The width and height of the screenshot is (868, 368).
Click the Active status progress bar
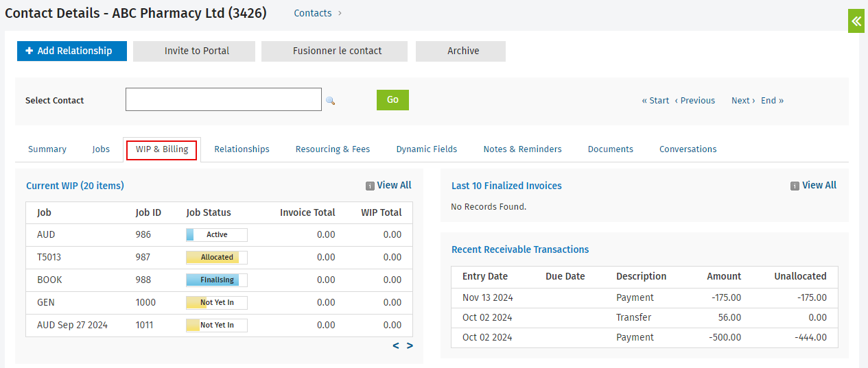(217, 235)
